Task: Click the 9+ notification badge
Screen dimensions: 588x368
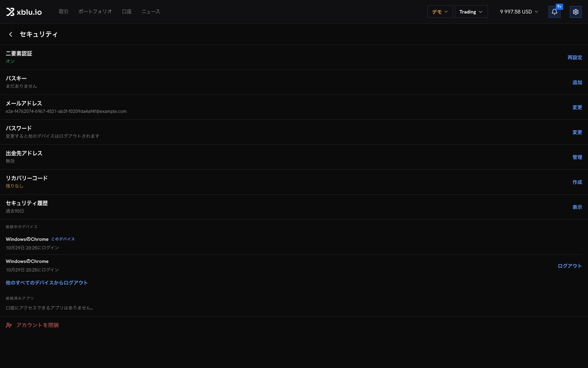Action: pyautogui.click(x=559, y=7)
